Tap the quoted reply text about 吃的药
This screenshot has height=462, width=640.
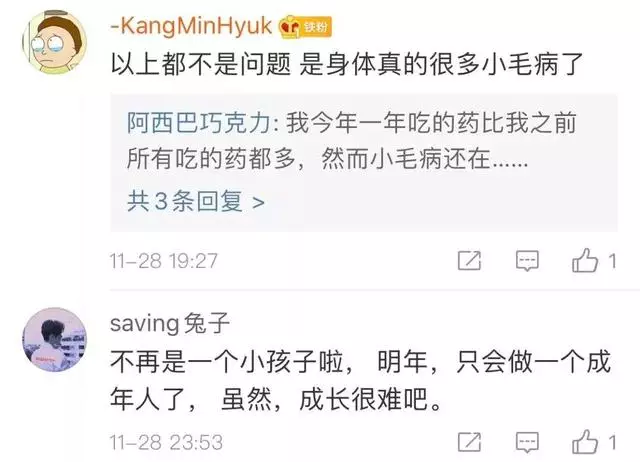pyautogui.click(x=351, y=141)
